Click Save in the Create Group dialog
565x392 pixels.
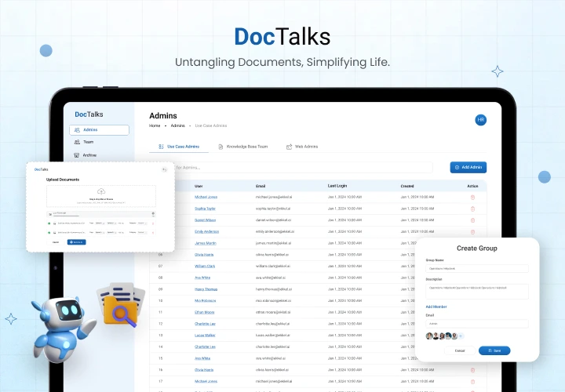pos(494,350)
